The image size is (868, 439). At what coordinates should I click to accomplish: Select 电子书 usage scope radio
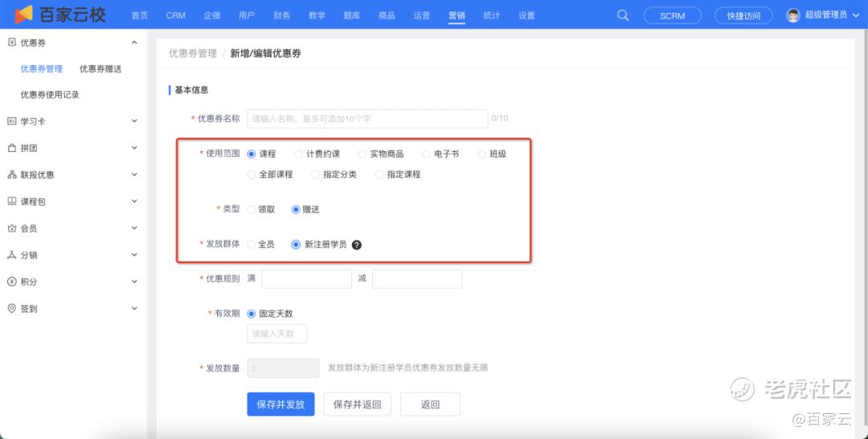(x=426, y=154)
